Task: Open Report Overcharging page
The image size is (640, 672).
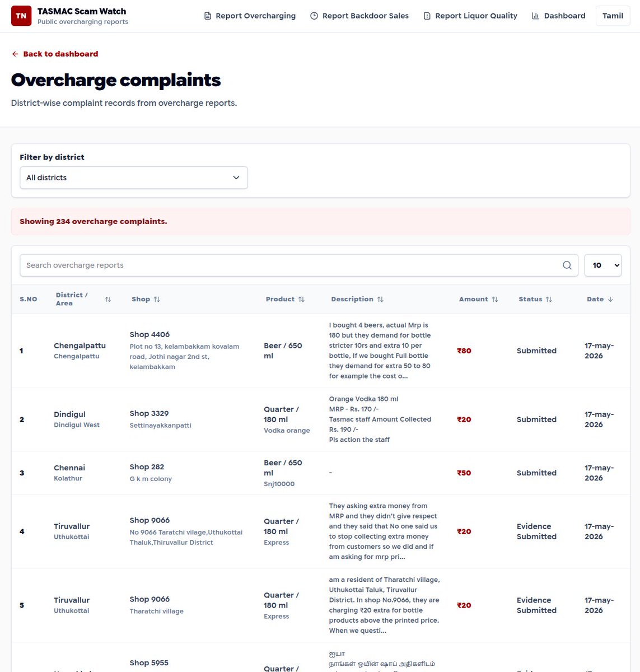Action: 250,16
